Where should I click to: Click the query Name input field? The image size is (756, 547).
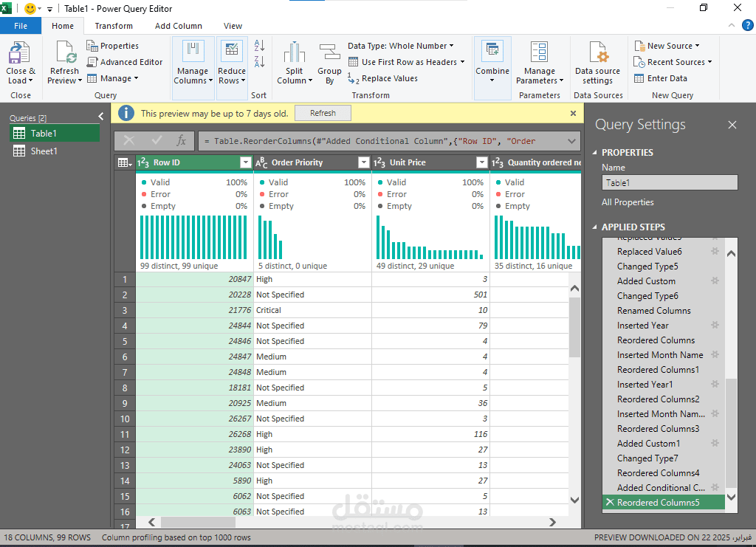click(x=670, y=182)
